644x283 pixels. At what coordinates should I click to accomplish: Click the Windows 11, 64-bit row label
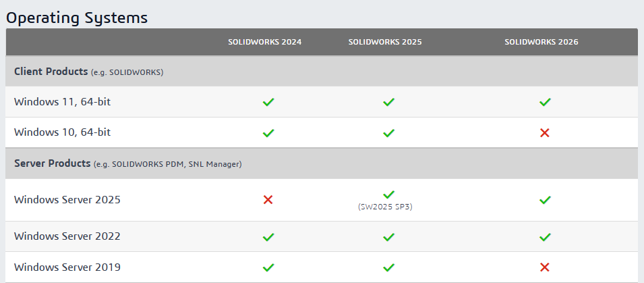click(62, 102)
